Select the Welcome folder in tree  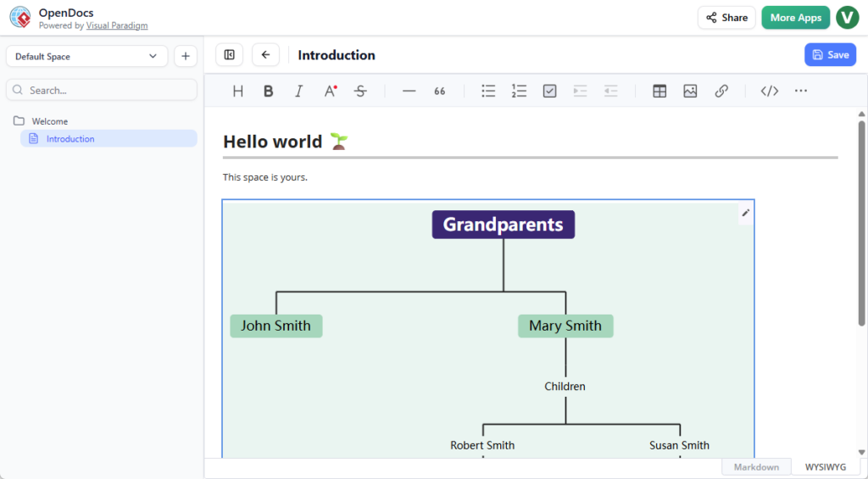point(50,121)
